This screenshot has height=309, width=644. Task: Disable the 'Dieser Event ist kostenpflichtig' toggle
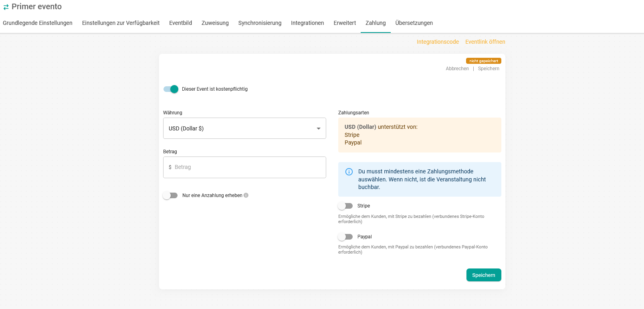(x=171, y=89)
